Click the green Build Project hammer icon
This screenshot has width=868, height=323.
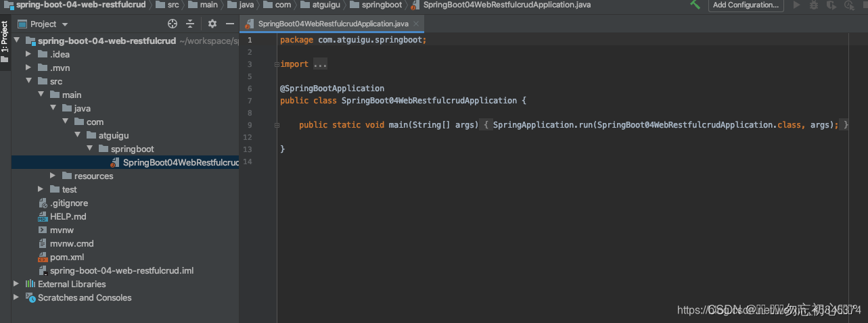[695, 4]
